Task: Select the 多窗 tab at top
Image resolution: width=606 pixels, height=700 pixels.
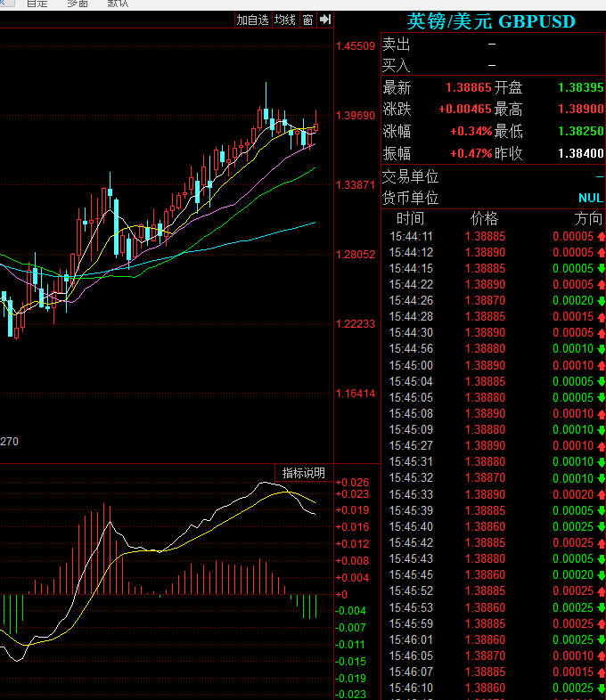Action: tap(78, 4)
